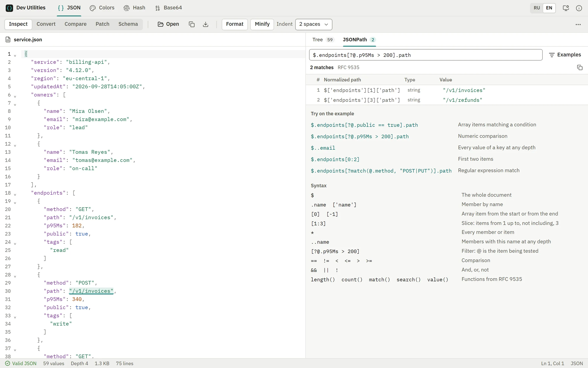
Task: Click the Valid JSON status icon
Action: 8,363
